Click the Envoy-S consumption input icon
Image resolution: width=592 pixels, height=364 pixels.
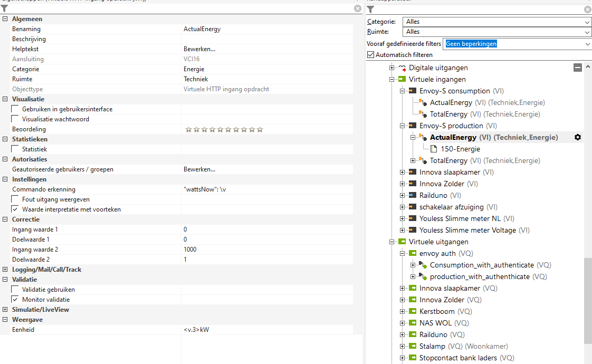coord(413,91)
